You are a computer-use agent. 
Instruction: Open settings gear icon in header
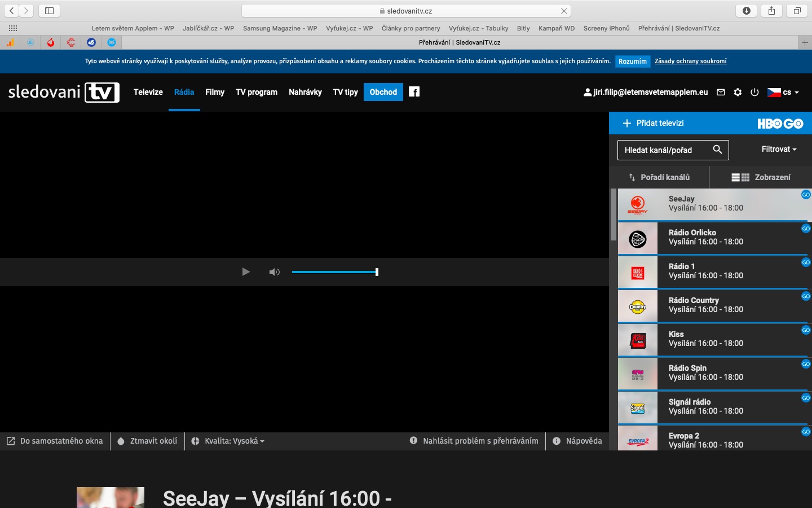pos(738,92)
